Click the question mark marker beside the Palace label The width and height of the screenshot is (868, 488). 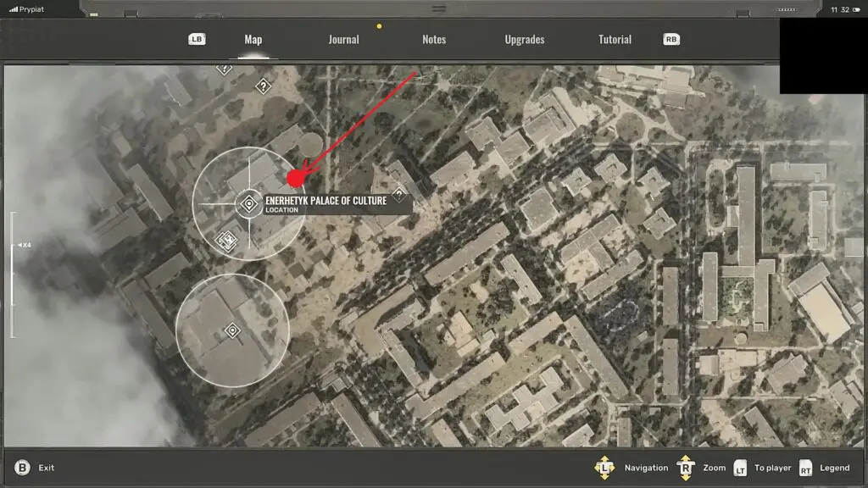pyautogui.click(x=398, y=194)
